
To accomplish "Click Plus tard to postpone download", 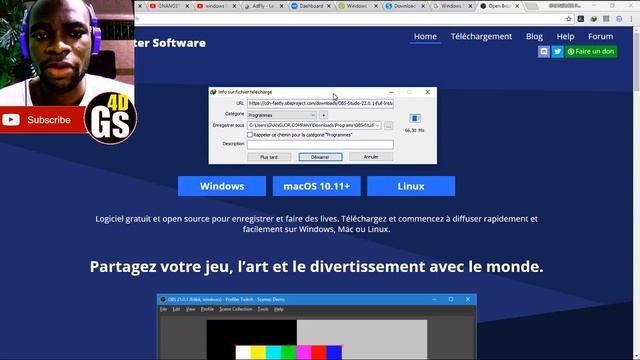I will (269, 157).
